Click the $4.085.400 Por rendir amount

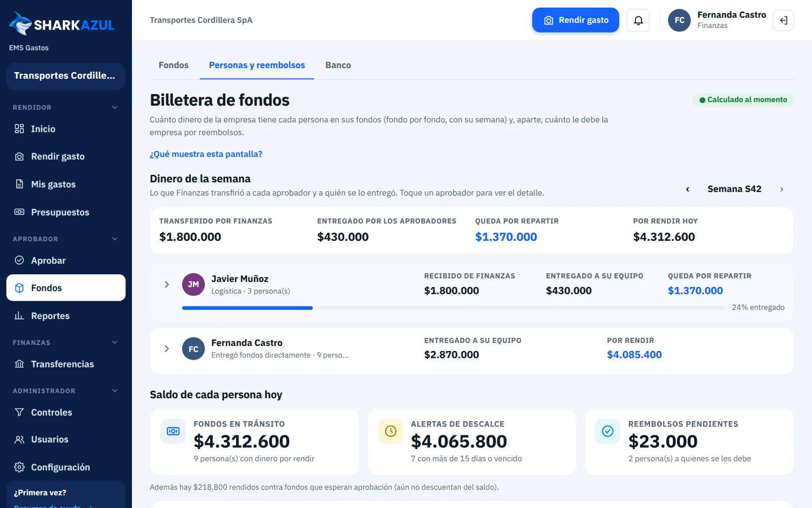tap(634, 355)
